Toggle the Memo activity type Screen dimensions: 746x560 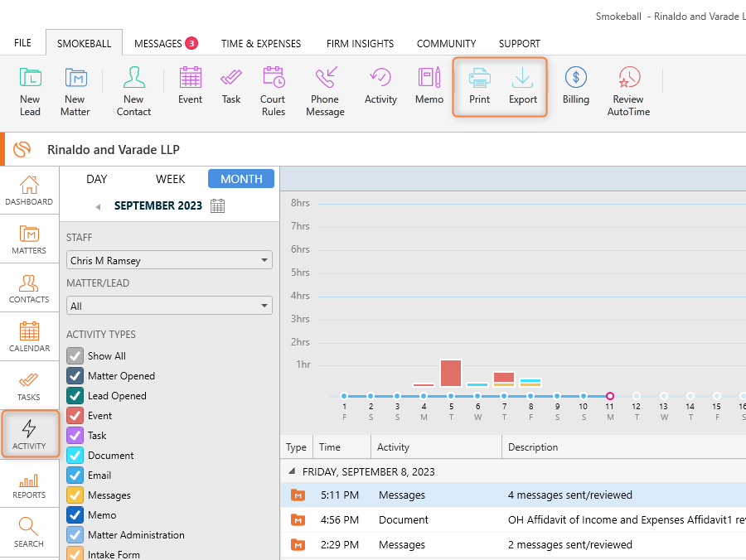pyautogui.click(x=75, y=515)
